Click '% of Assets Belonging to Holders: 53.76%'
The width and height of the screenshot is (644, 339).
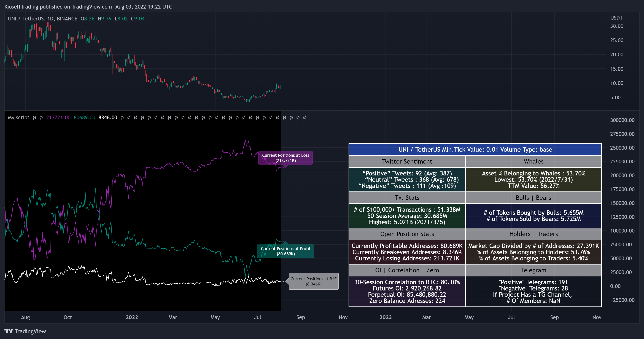(x=533, y=252)
